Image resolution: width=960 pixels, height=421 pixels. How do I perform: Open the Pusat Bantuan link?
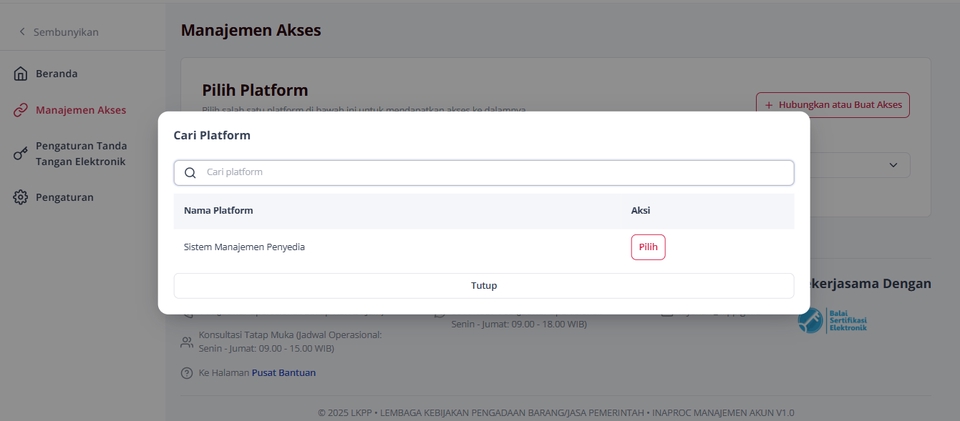point(283,373)
